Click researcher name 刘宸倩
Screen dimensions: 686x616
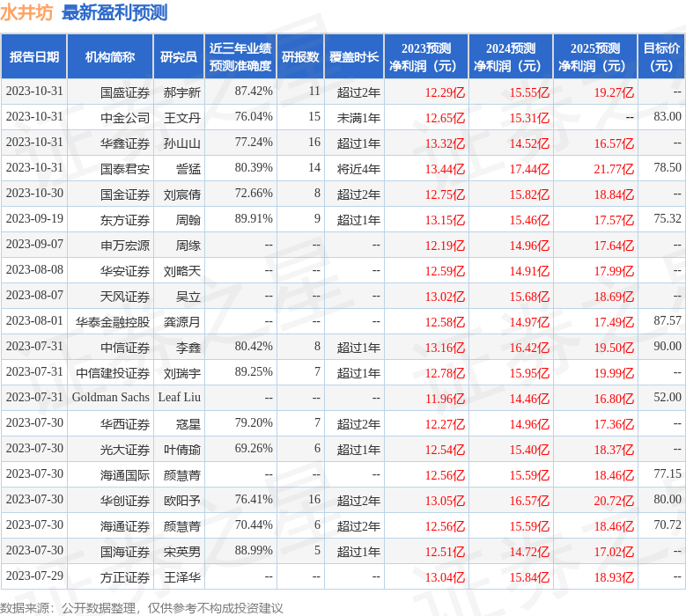[182, 194]
